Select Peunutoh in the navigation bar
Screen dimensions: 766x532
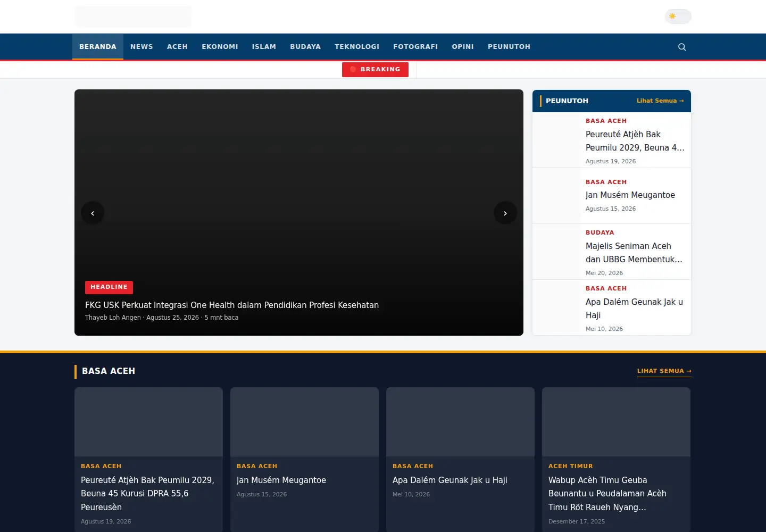click(x=509, y=47)
